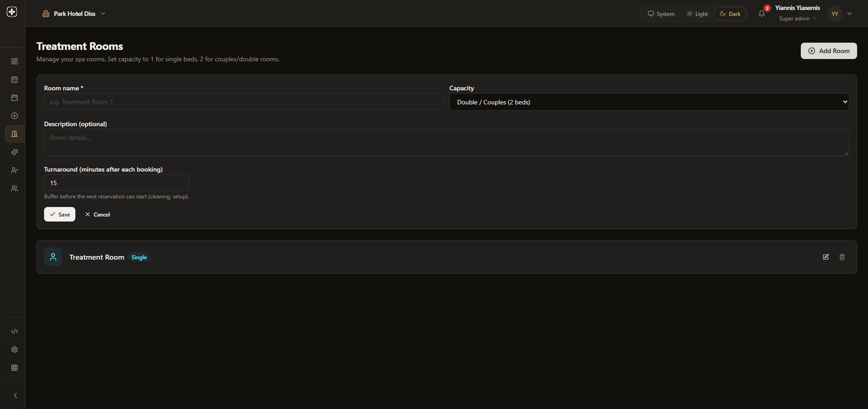Select the Dark theme option
868x409 pixels.
point(730,14)
